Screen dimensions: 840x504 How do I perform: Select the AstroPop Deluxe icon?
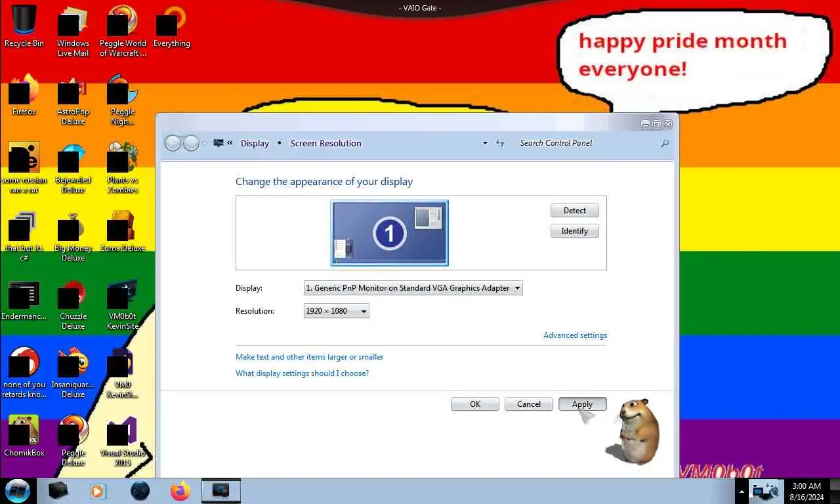pos(73,100)
